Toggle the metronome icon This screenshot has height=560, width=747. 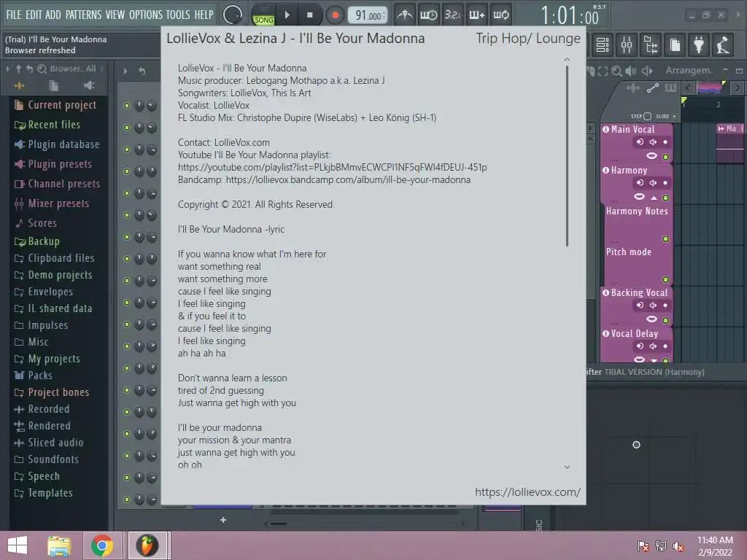point(405,15)
